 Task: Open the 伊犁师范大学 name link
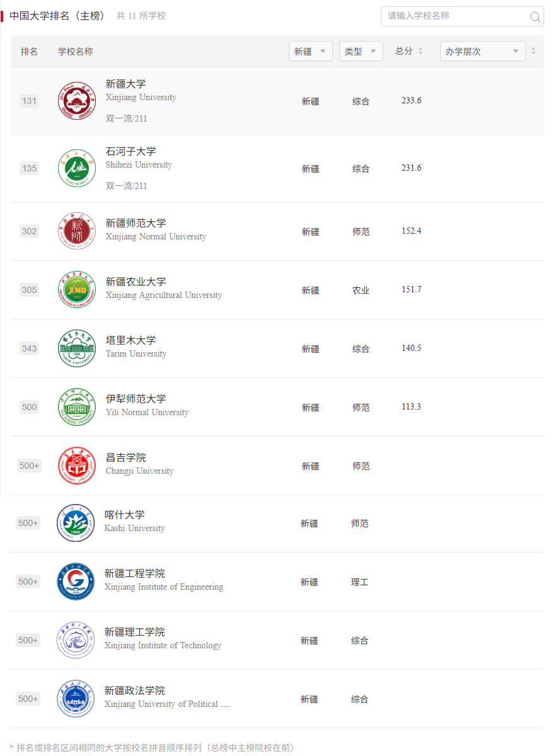click(136, 399)
